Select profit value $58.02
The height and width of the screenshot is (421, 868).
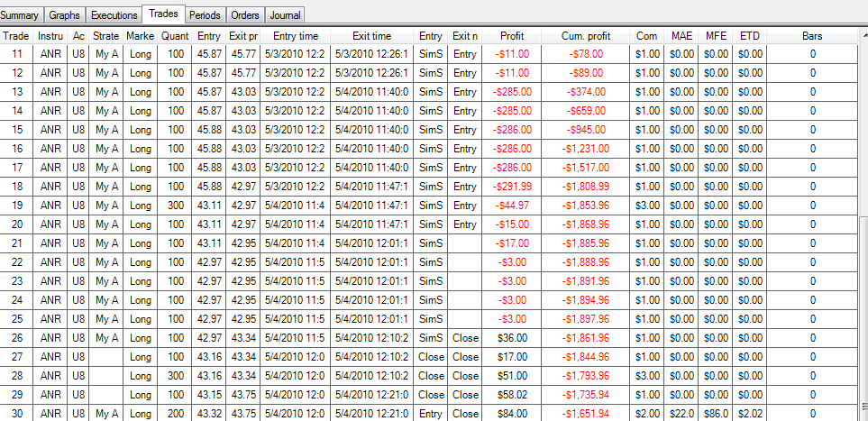tap(512, 395)
